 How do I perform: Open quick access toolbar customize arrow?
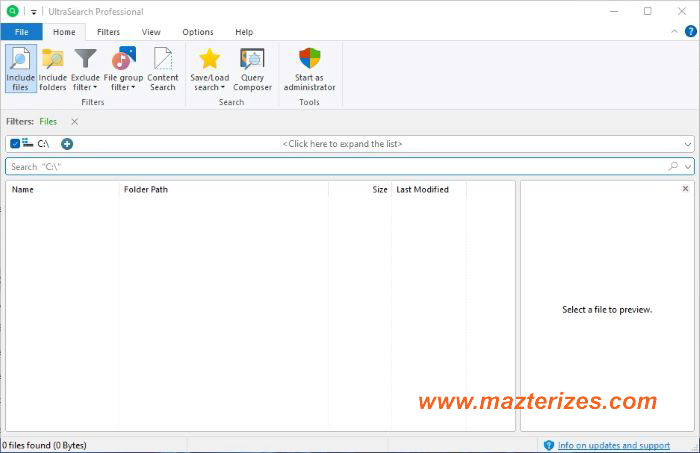point(33,12)
